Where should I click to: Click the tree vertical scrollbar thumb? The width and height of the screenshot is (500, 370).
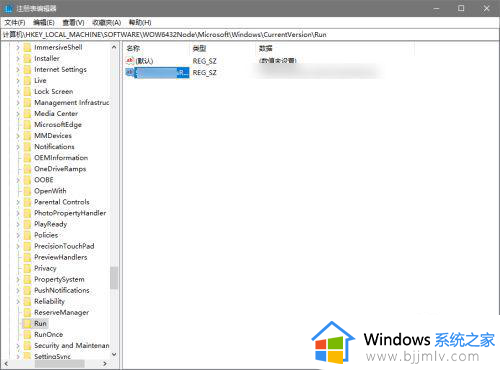[x=114, y=277]
